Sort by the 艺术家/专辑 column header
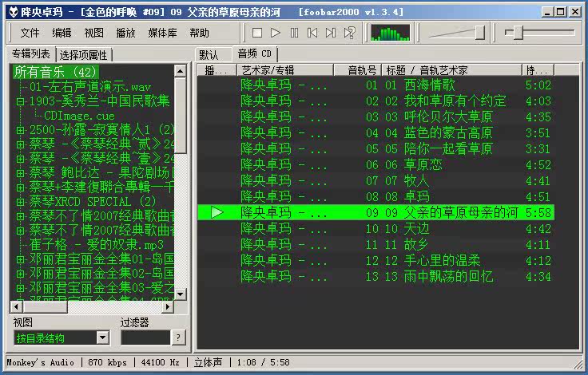This screenshot has width=588, height=375. (285, 70)
